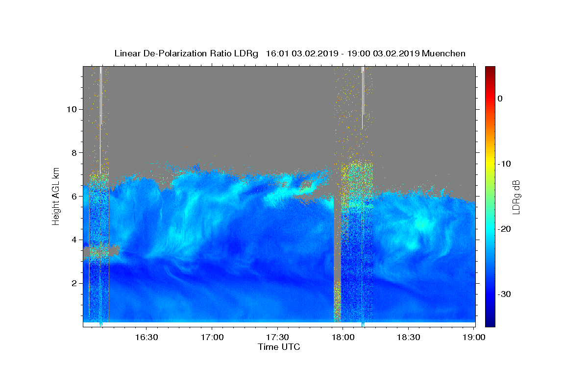
Task: Click the plot title 'Linear De-Polarization Ratio LDRg'
Action: [x=186, y=53]
